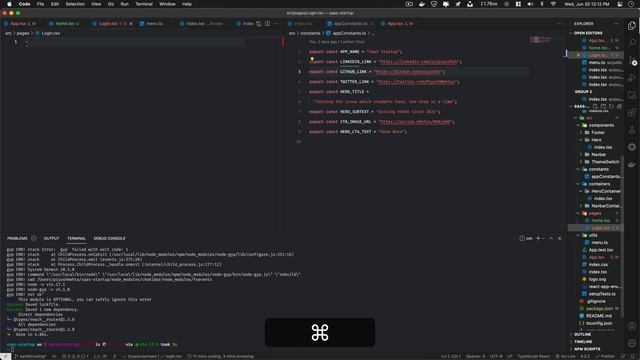
Task: Open Explorer views and more actions
Action: pyautogui.click(x=616, y=24)
